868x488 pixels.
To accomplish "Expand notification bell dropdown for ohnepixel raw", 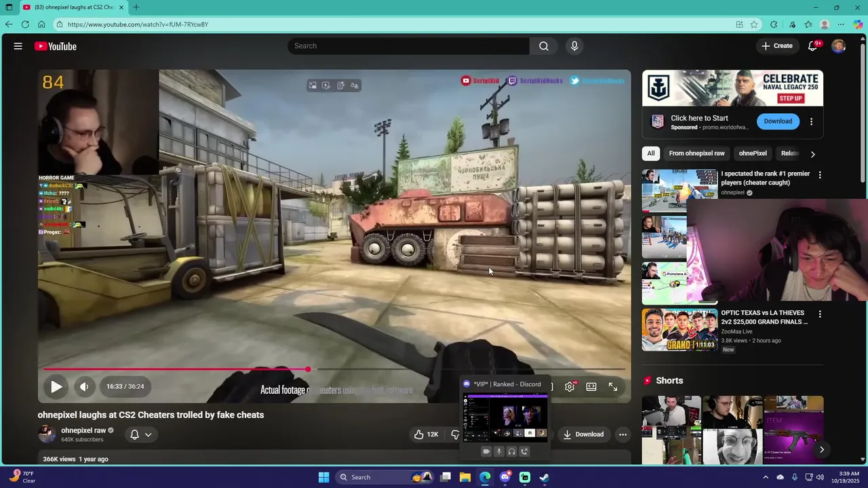I will (140, 434).
